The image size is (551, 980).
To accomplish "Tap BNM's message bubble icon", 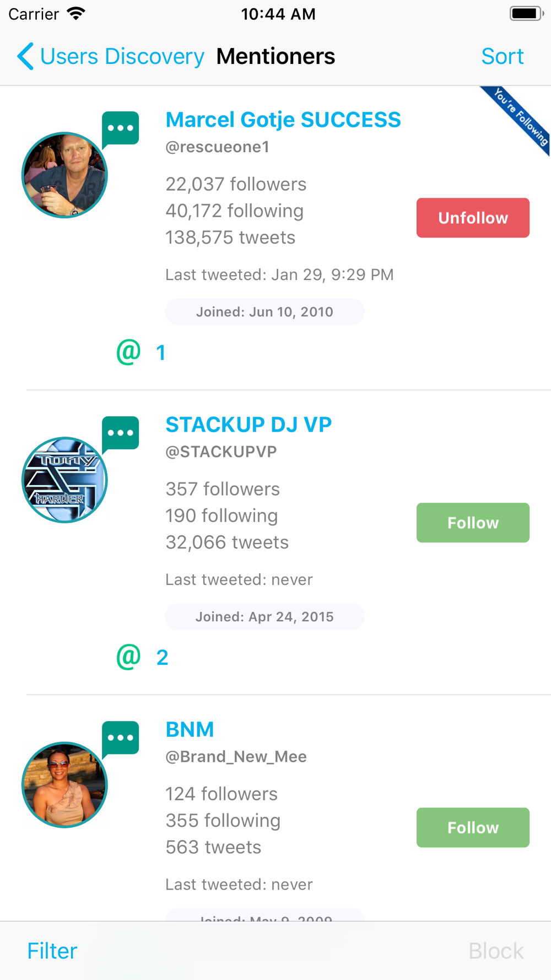I will (120, 740).
